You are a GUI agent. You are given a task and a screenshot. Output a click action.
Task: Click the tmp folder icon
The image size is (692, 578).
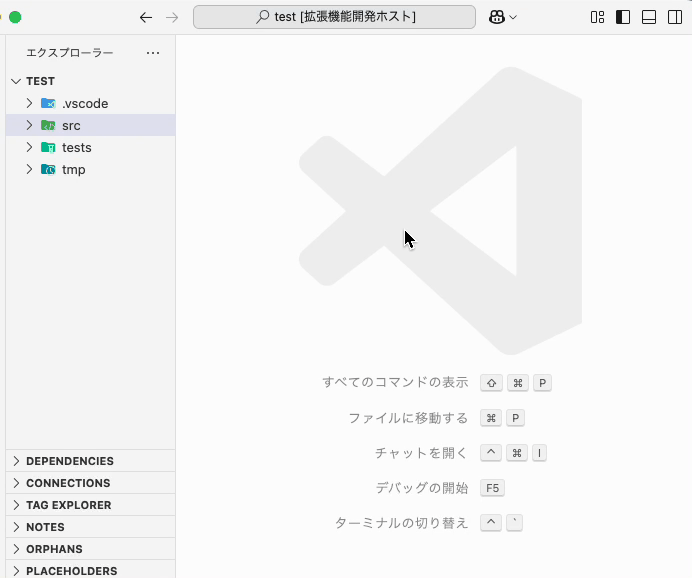[x=48, y=169]
